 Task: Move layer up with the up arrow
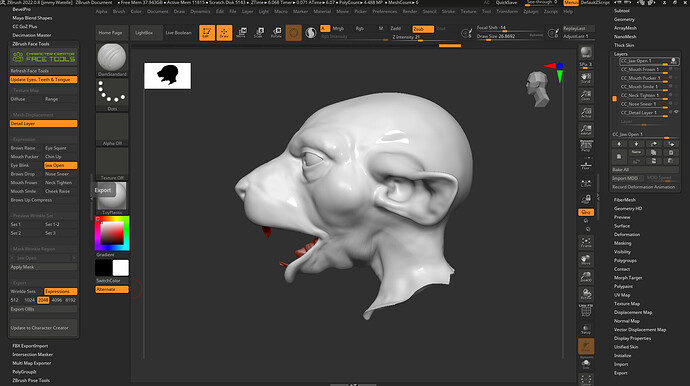tap(619, 144)
